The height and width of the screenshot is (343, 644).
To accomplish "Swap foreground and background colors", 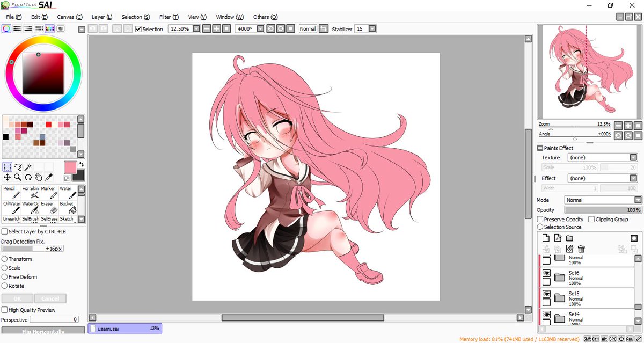I will pos(81,165).
